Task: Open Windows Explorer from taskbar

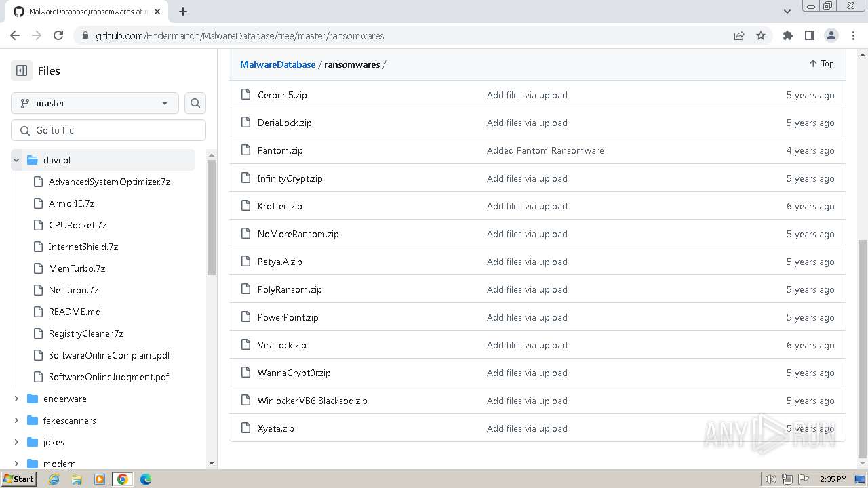Action: click(77, 479)
